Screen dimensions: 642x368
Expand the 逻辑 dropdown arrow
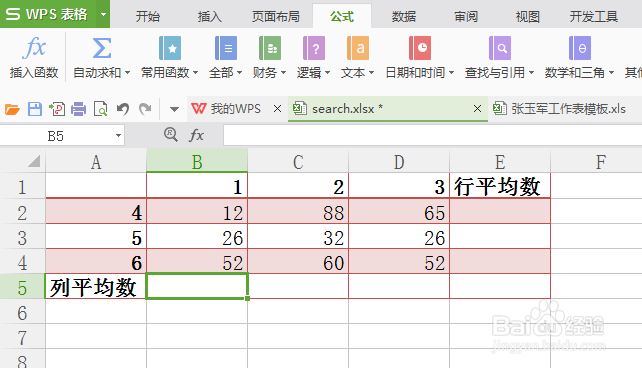pyautogui.click(x=328, y=73)
